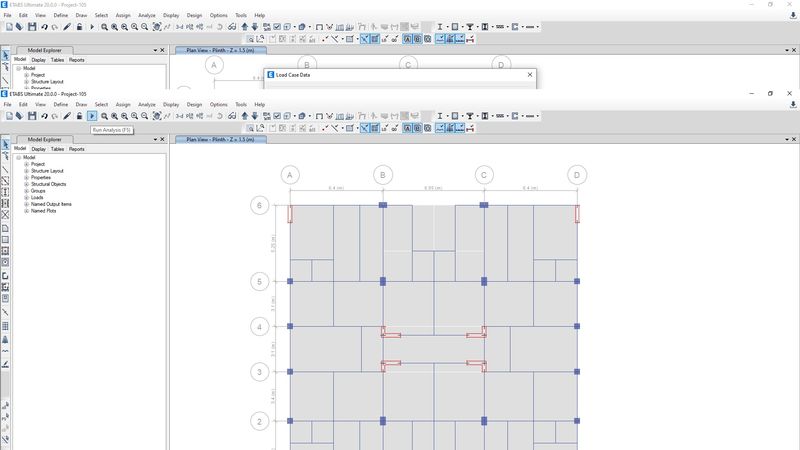Click Run Analysis arrow in back window toolbar
This screenshot has height=450, width=800.
pos(92,27)
